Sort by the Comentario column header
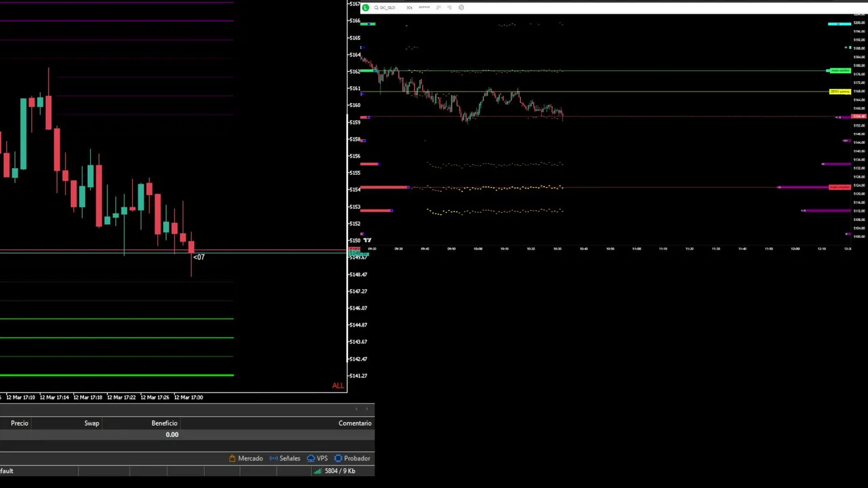Screen dimensions: 868x488 click(355, 423)
